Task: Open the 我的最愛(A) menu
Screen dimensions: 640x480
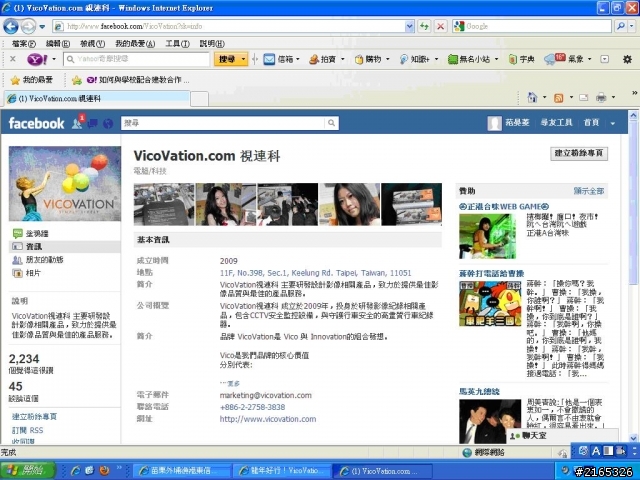Action: pyautogui.click(x=135, y=44)
